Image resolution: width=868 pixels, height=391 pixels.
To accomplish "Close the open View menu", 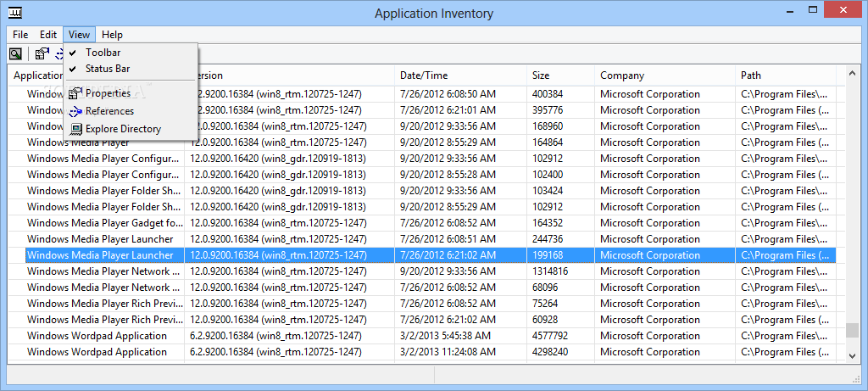I will [x=79, y=34].
